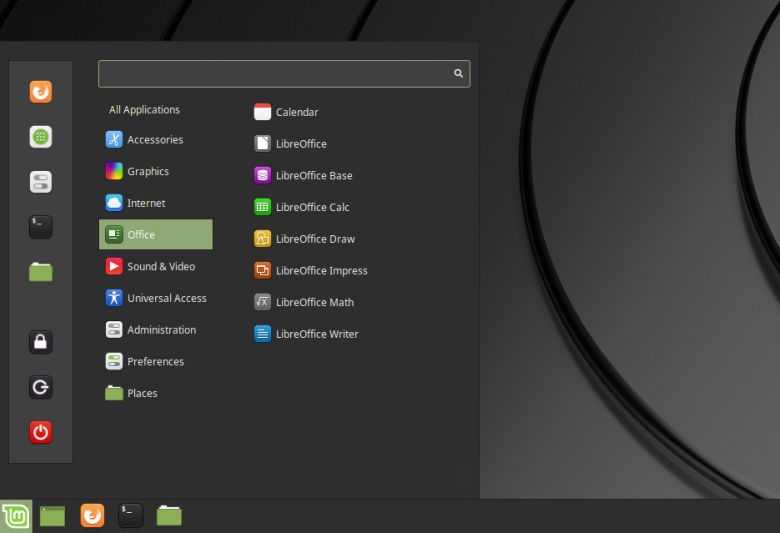Select the highlighted Office category

156,234
